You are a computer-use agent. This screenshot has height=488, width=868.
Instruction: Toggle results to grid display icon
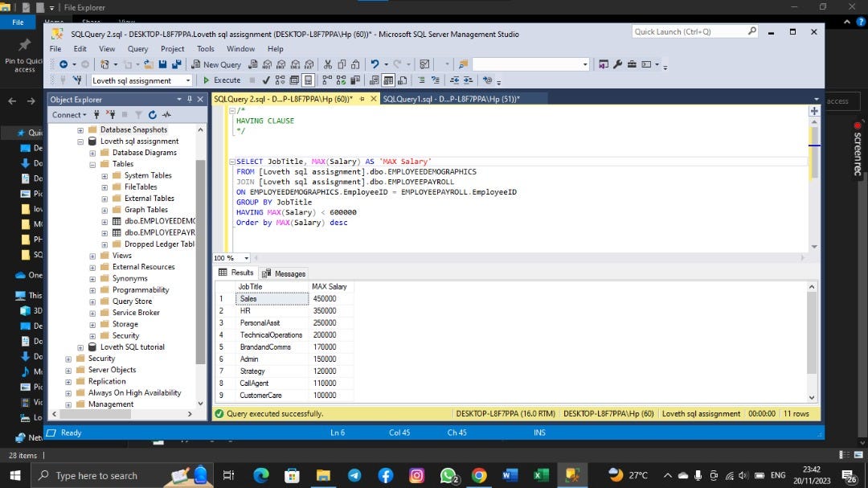(x=387, y=80)
